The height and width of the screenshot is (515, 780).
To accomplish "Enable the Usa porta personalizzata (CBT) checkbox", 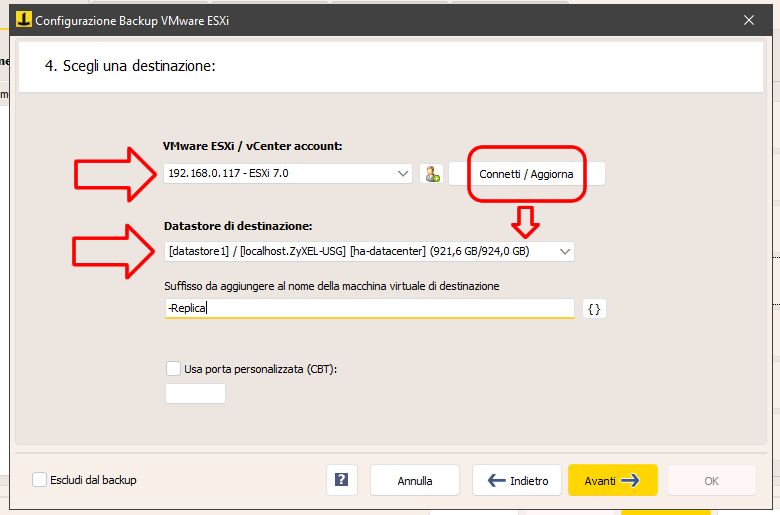I will (x=173, y=369).
